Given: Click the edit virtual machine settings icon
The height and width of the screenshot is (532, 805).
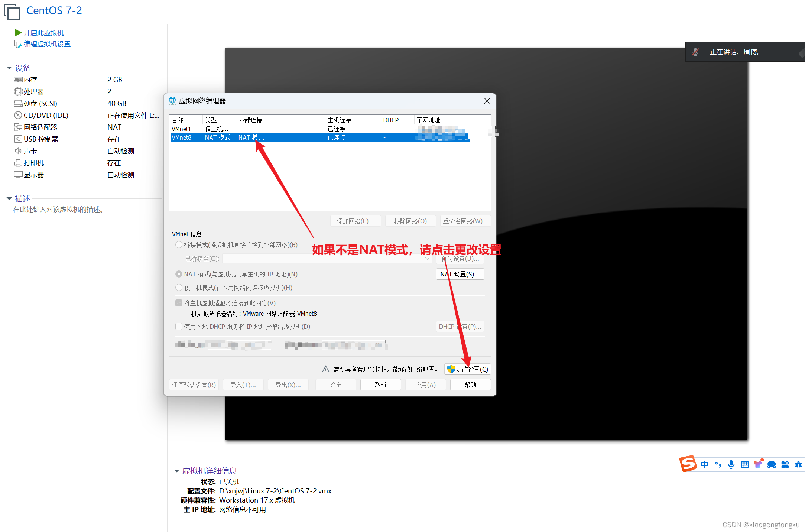Looking at the screenshot, I should (x=18, y=44).
